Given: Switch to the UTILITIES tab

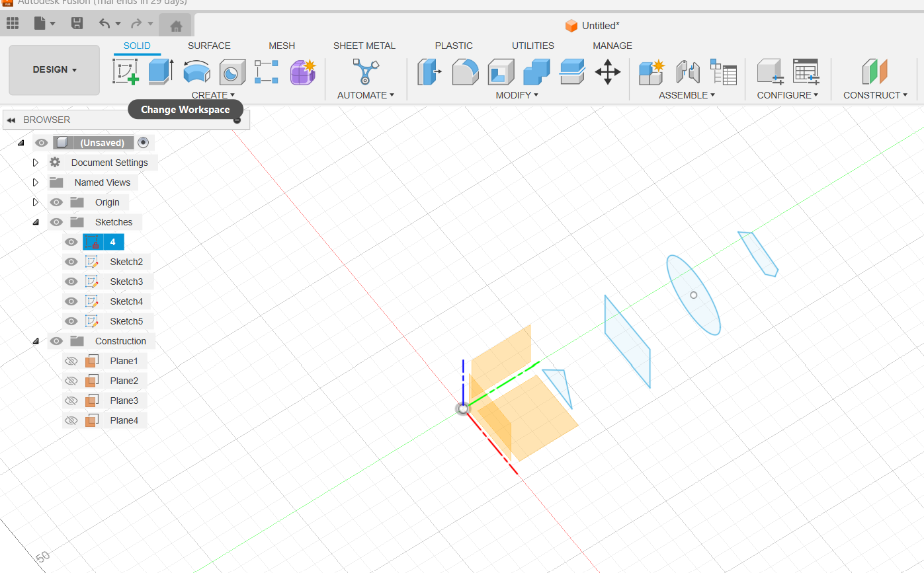Looking at the screenshot, I should click(x=533, y=46).
